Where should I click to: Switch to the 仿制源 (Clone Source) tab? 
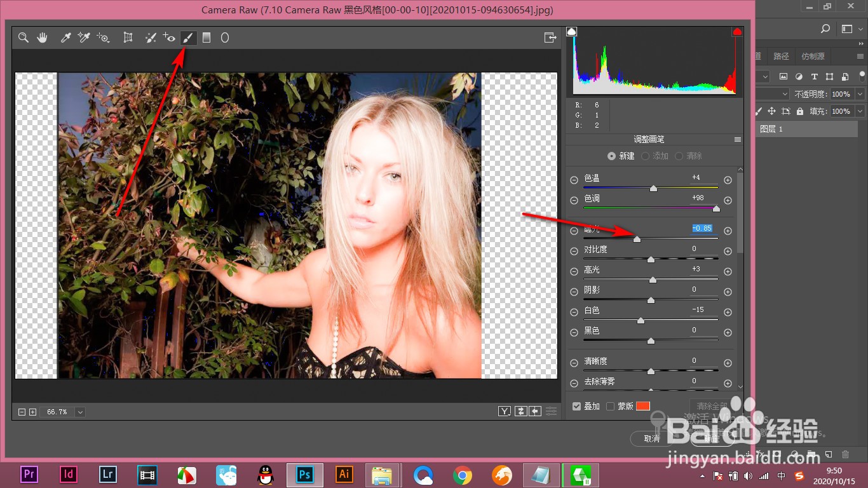813,56
